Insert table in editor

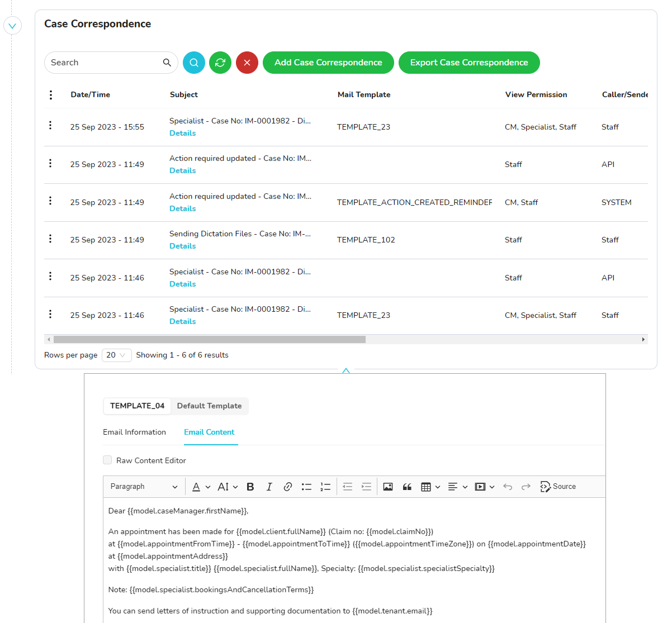[x=426, y=487]
